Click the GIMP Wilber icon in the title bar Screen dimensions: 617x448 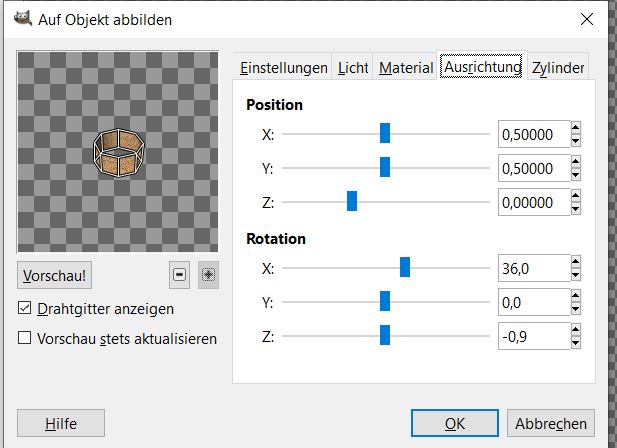tap(23, 19)
